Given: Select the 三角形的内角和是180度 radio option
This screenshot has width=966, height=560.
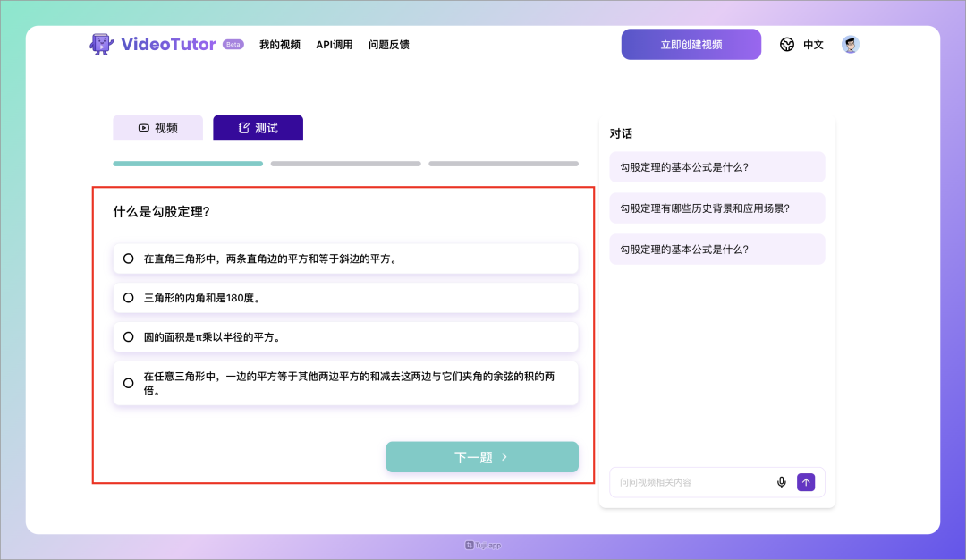Looking at the screenshot, I should (129, 298).
